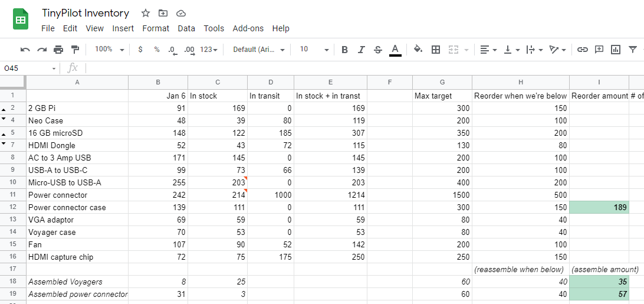Select column A header

77,82
